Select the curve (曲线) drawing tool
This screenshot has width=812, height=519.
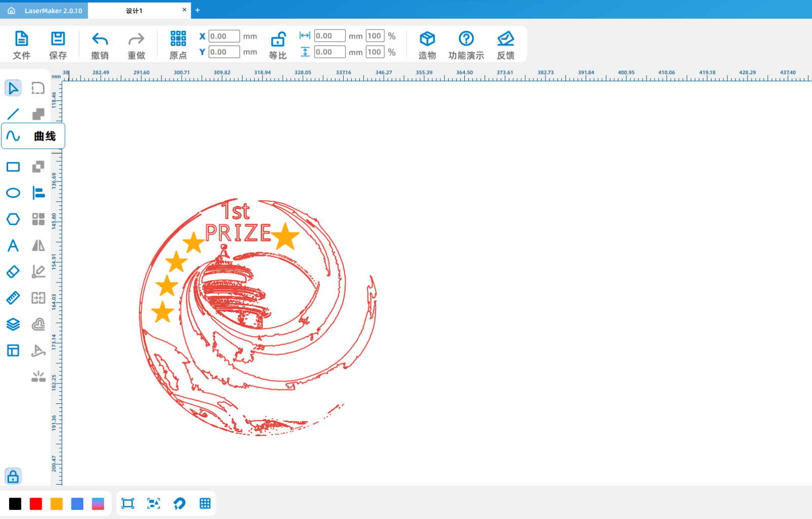pyautogui.click(x=14, y=136)
